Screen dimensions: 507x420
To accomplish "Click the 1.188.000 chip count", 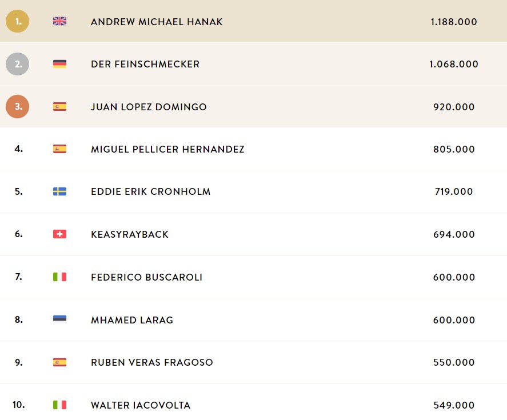I will point(454,22).
